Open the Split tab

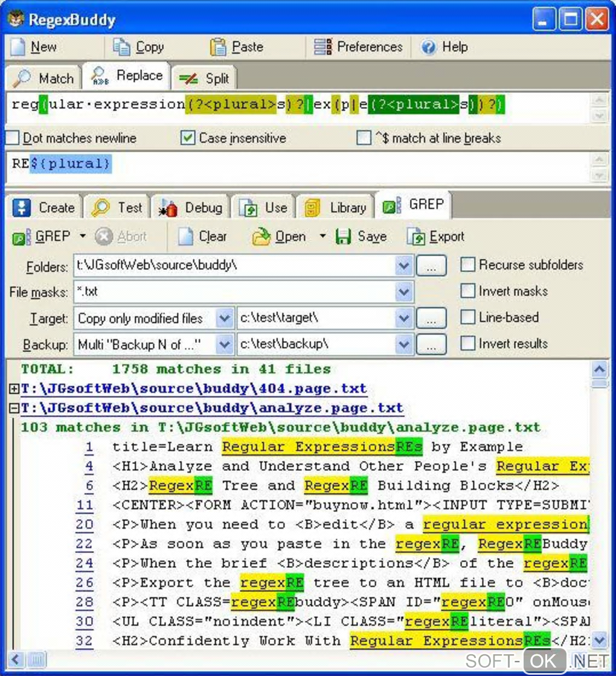click(204, 78)
